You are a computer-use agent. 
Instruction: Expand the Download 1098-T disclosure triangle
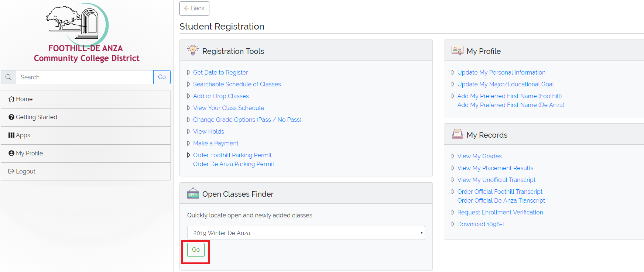453,224
